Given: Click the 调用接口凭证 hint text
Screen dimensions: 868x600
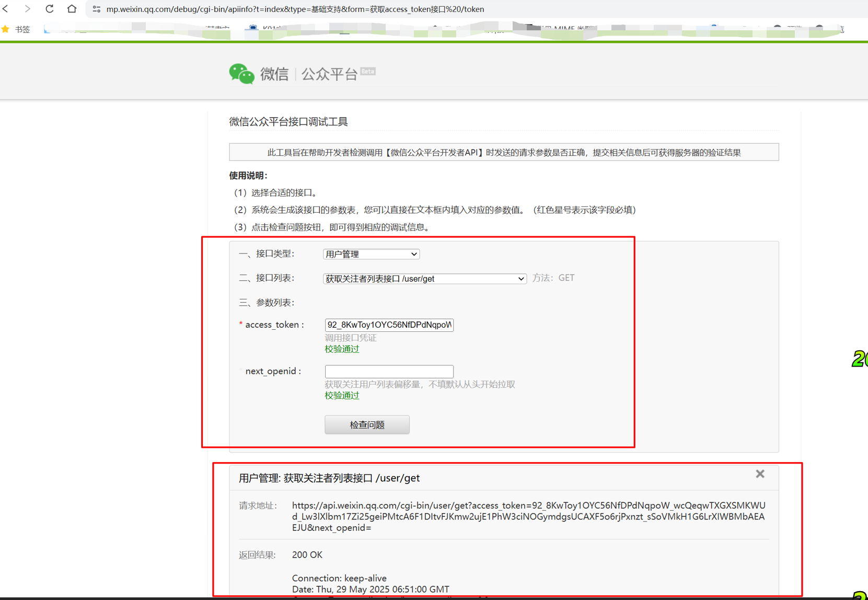Looking at the screenshot, I should pos(351,338).
